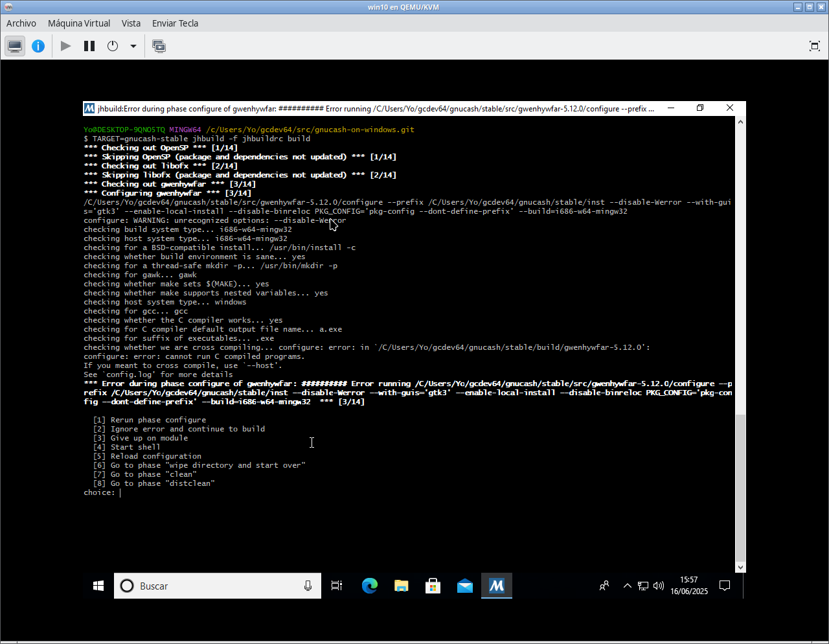829x644 pixels.
Task: Click the Show desktop strip on the Windows taskbar
Action: [744, 586]
